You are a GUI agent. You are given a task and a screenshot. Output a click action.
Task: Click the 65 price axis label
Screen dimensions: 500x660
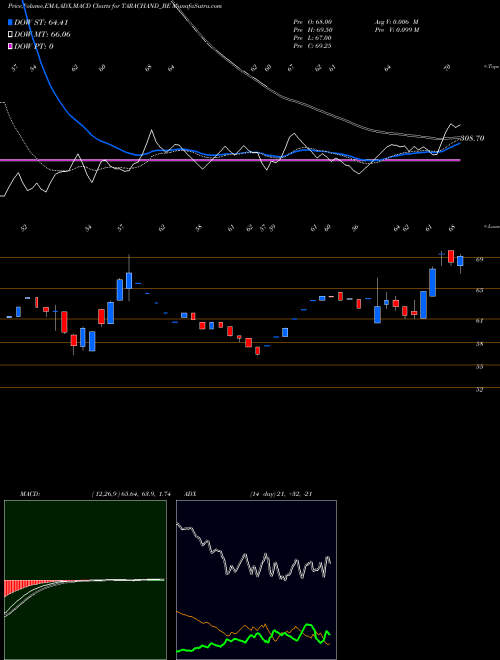click(x=479, y=290)
